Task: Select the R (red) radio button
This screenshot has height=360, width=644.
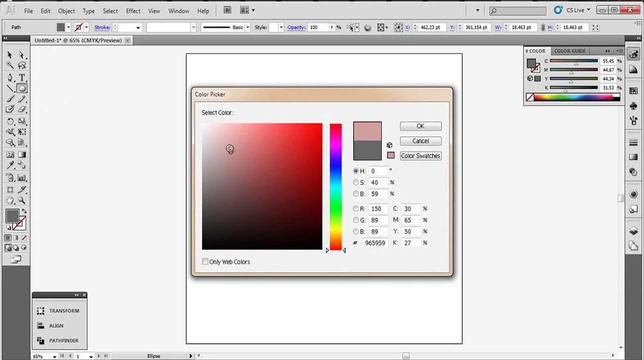Action: point(356,208)
